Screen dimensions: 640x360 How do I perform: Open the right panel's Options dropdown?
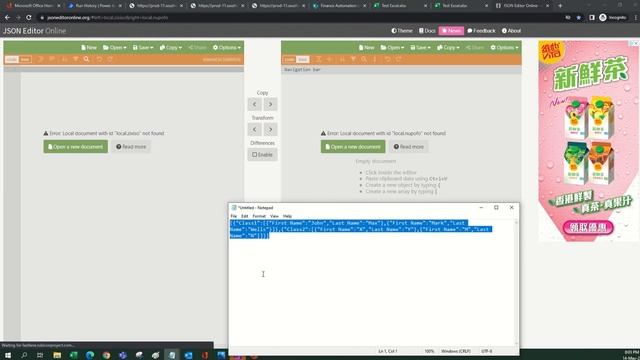point(504,48)
